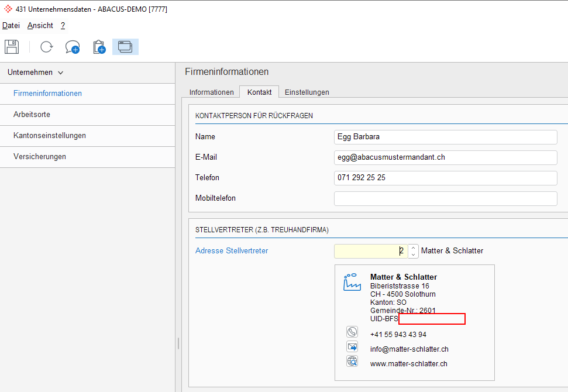Click the phone number +41 55 943 43 94
The image size is (568, 392).
[398, 335]
